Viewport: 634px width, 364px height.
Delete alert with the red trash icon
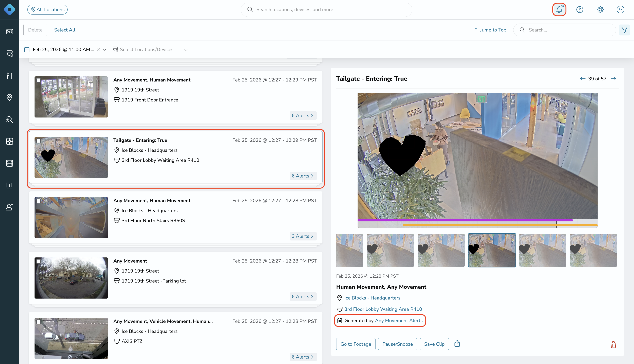613,345
